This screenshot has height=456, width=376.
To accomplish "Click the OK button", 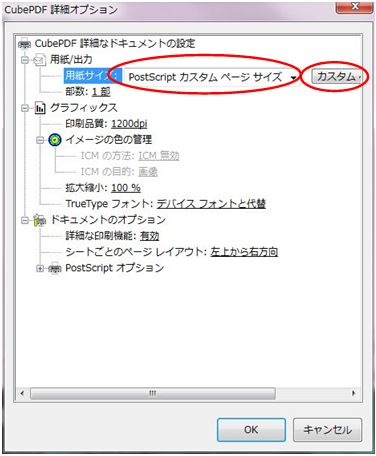I will click(x=251, y=430).
